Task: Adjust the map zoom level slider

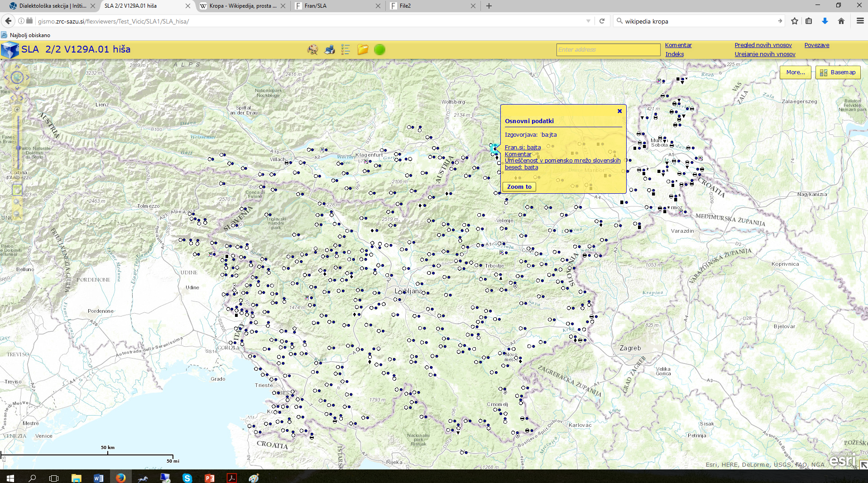Action: coord(18,148)
